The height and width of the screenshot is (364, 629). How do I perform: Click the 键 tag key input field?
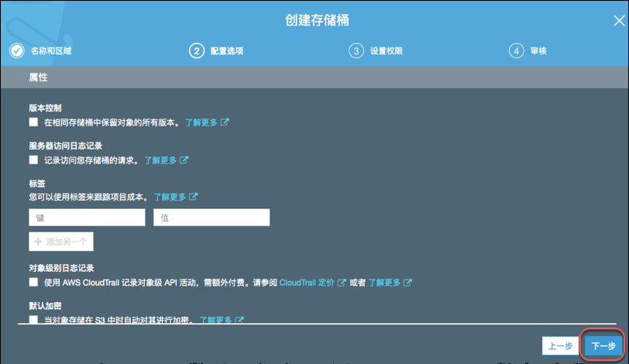click(87, 218)
